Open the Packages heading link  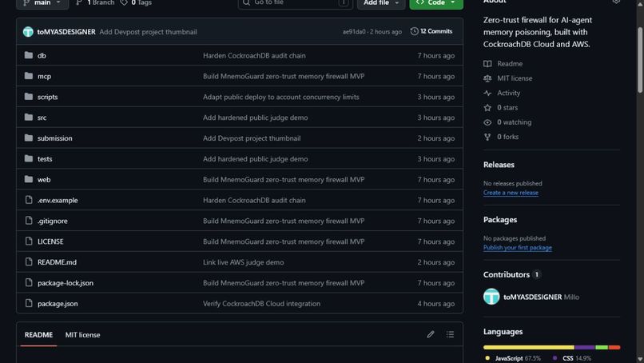[x=500, y=220]
